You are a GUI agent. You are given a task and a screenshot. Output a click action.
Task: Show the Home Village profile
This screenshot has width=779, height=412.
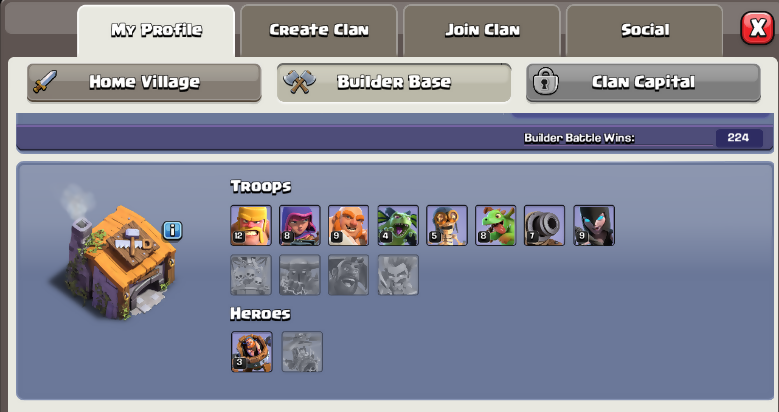pyautogui.click(x=144, y=82)
